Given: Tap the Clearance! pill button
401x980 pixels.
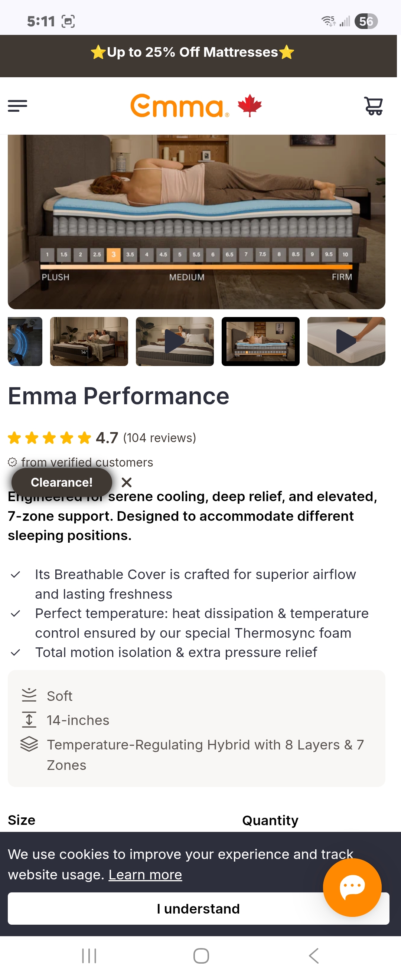Looking at the screenshot, I should tap(62, 483).
